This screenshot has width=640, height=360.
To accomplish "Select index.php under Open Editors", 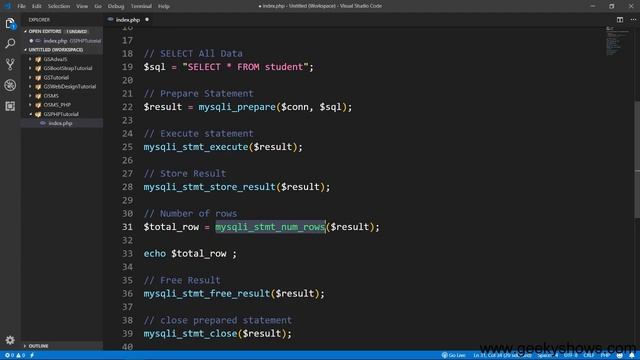I will tap(62, 41).
